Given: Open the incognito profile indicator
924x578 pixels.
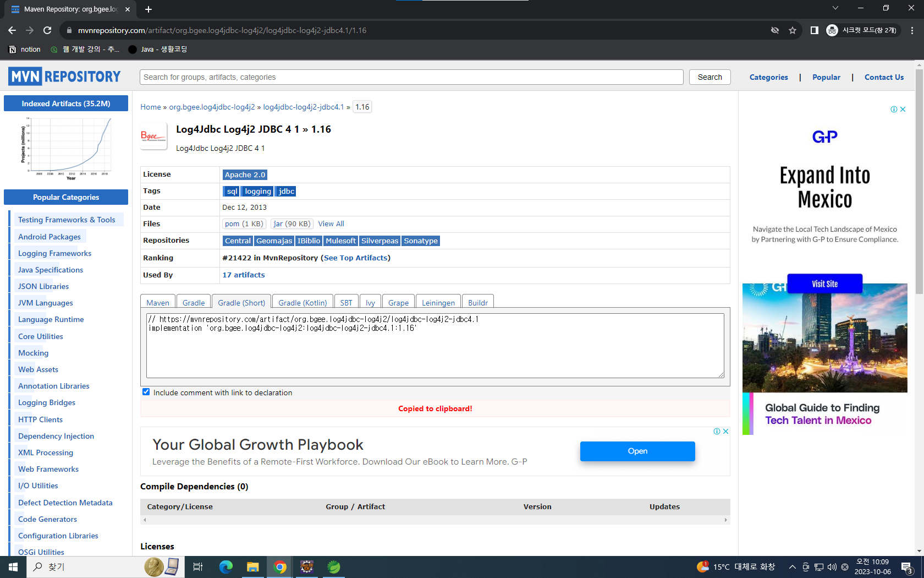Looking at the screenshot, I should click(862, 30).
